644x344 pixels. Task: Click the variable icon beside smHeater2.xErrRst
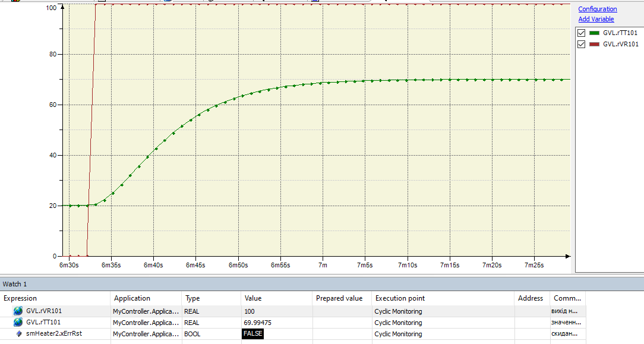(18, 334)
